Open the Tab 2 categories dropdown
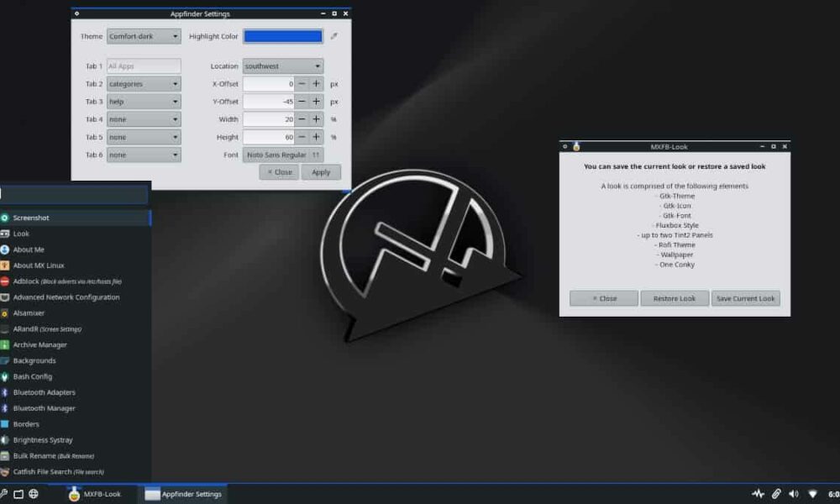The height and width of the screenshot is (504, 840). [x=144, y=84]
